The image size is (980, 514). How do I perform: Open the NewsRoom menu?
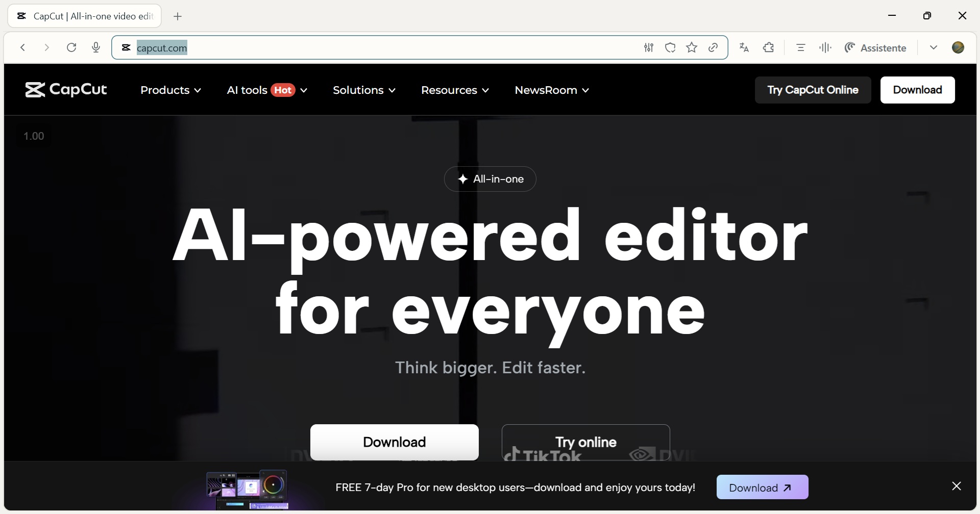pos(552,90)
